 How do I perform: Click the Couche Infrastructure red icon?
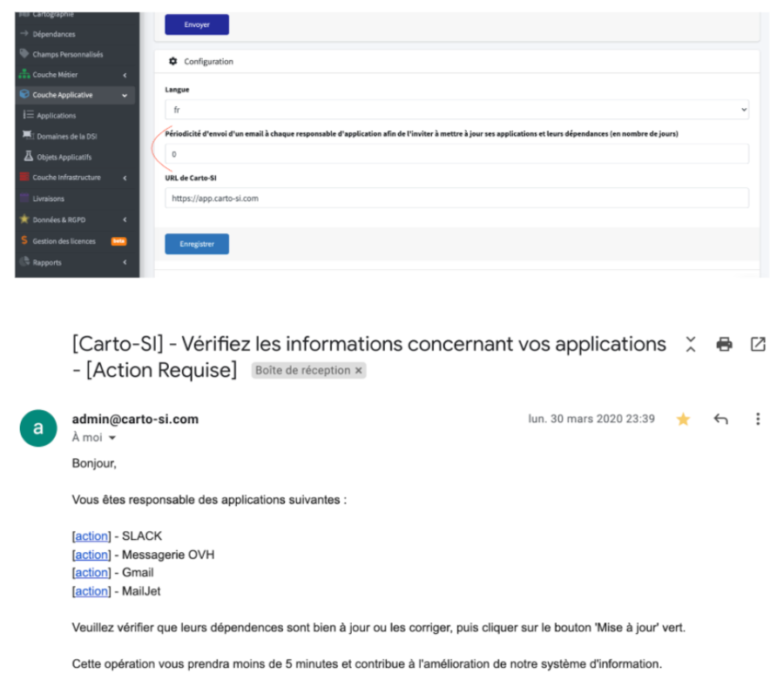tap(24, 177)
